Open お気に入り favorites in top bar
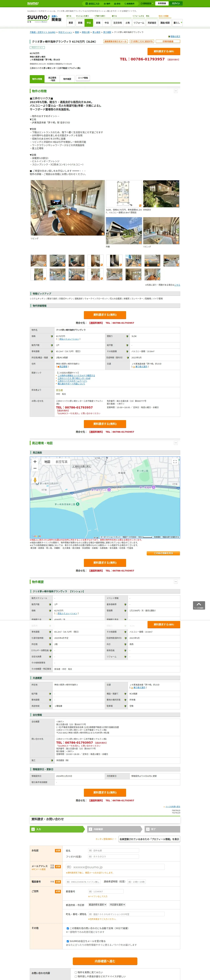Viewport: 210px width, 980px height. click(x=92, y=3)
